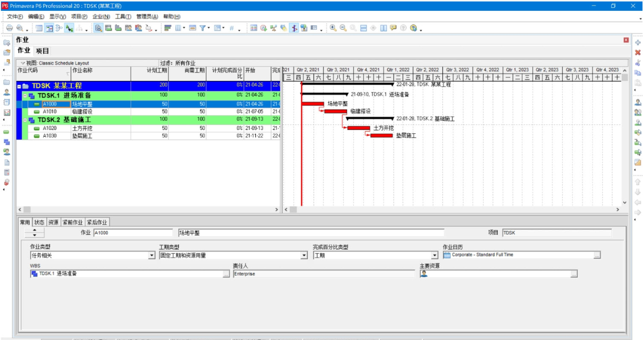This screenshot has height=340, width=644.
Task: Click the green plus Add icon at right
Action: 638,43
